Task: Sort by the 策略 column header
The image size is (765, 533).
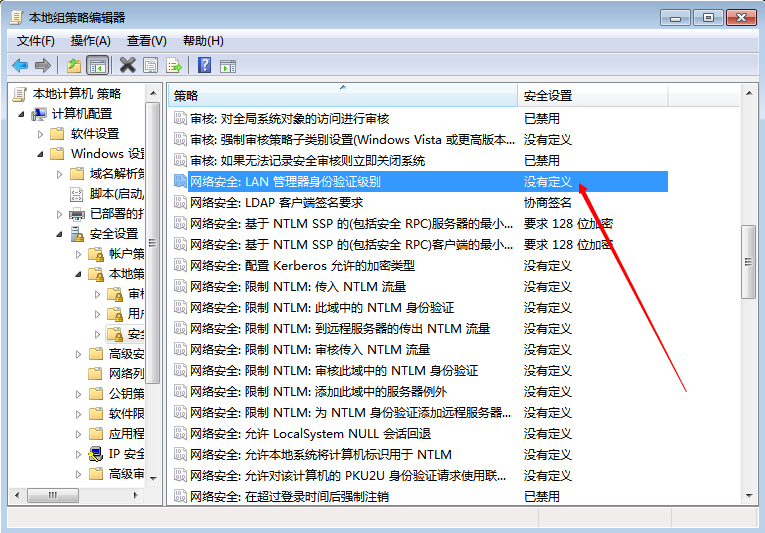Action: point(342,95)
